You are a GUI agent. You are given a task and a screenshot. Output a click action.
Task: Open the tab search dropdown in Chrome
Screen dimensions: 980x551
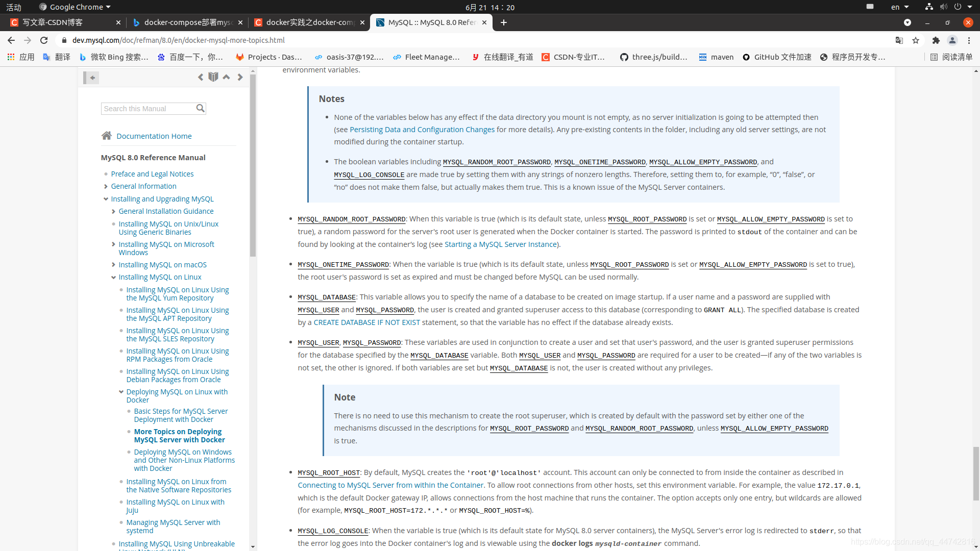click(907, 22)
